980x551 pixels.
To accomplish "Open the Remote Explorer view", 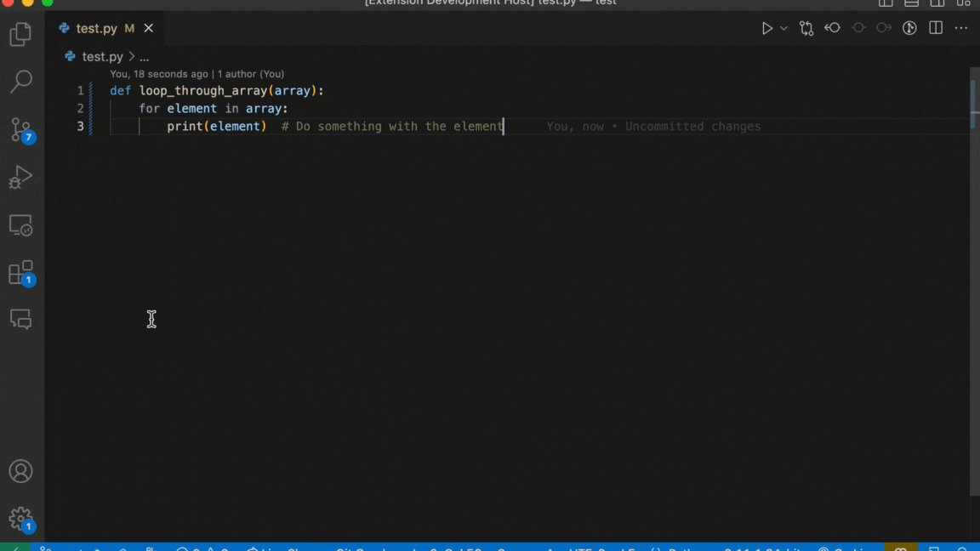I will (x=20, y=224).
